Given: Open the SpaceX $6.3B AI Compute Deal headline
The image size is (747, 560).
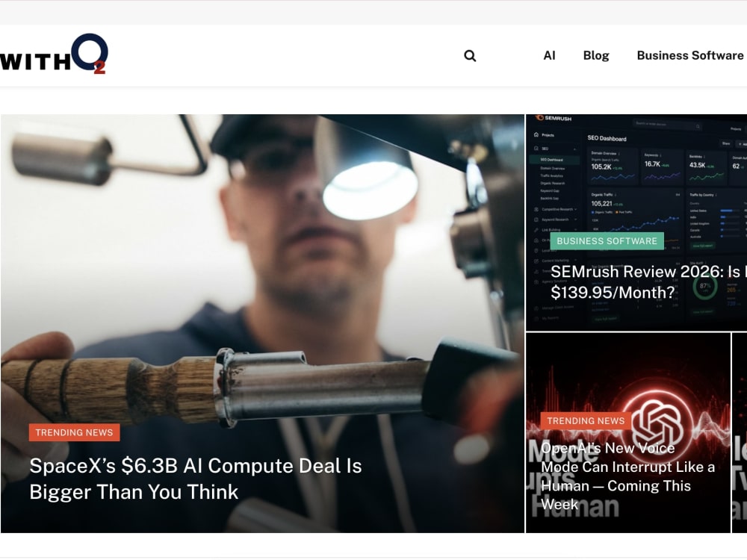Looking at the screenshot, I should 196,479.
